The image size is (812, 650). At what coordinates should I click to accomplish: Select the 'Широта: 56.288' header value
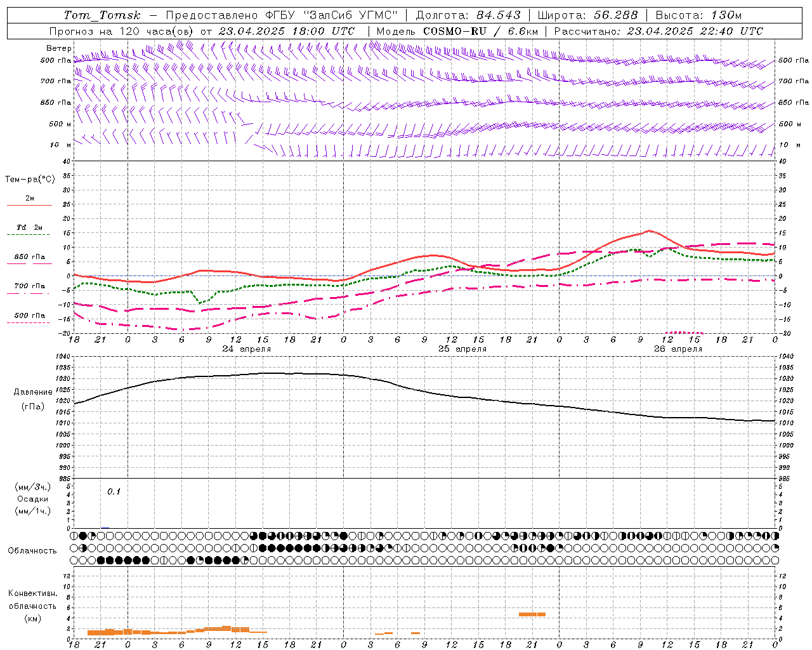pyautogui.click(x=587, y=15)
